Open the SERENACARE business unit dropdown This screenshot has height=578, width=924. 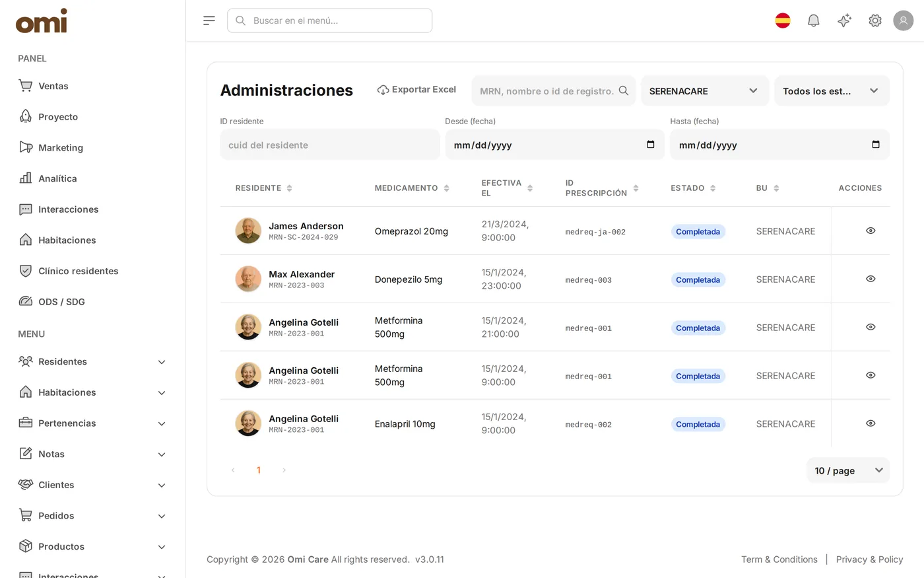(705, 90)
